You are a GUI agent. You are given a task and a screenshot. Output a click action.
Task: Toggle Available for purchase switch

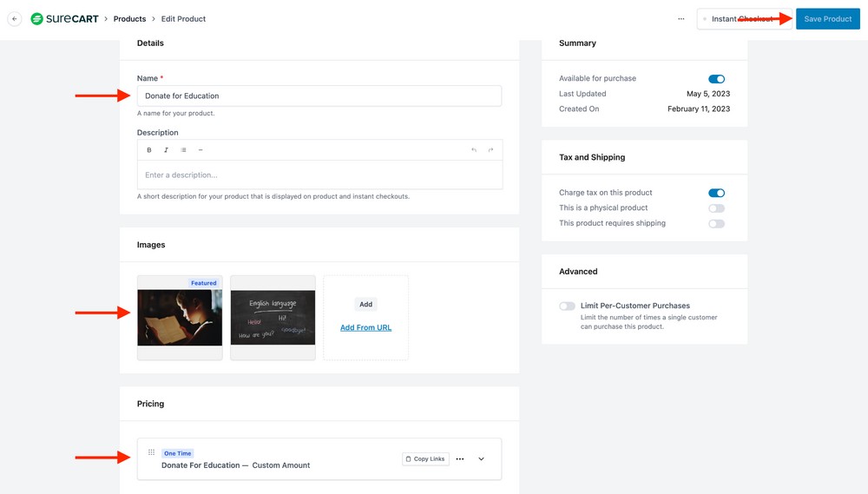point(716,79)
